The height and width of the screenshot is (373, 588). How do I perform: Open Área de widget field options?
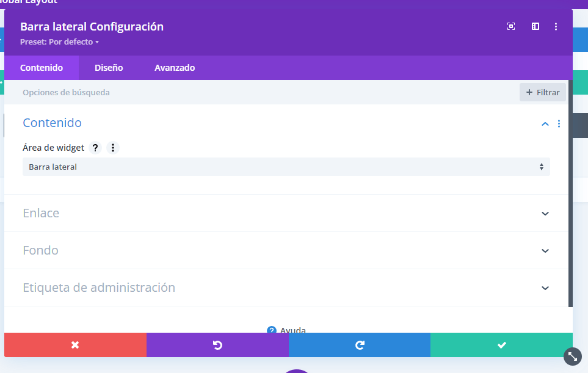(113, 148)
